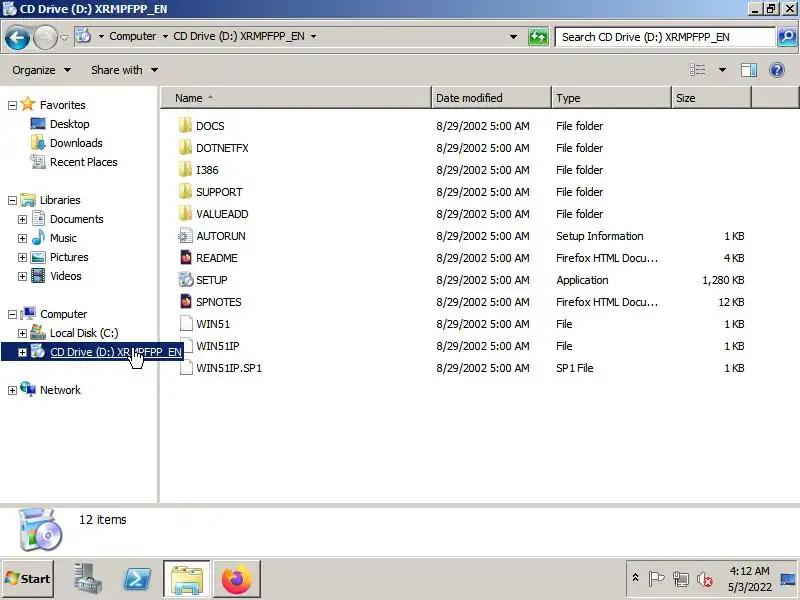Viewport: 800px width, 600px height.
Task: Expand the Music library node
Action: point(22,238)
